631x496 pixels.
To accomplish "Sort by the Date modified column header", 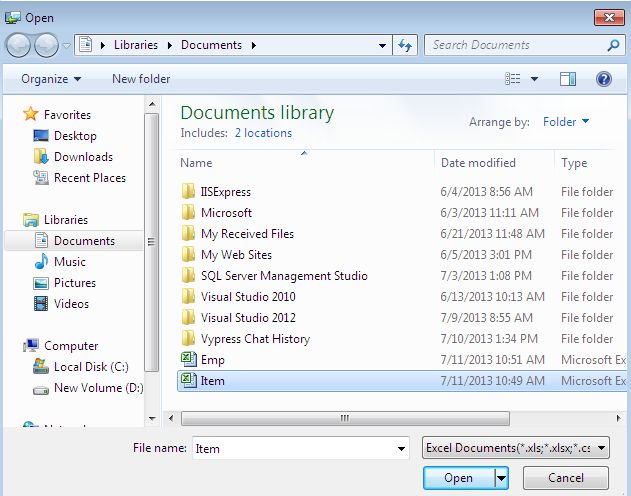I will pos(478,163).
